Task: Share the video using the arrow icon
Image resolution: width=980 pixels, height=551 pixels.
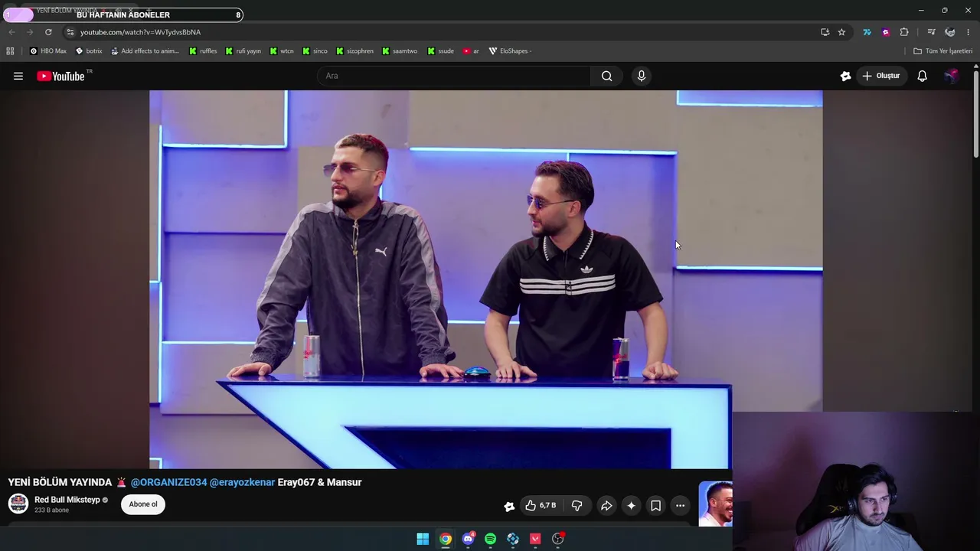Action: 606,505
